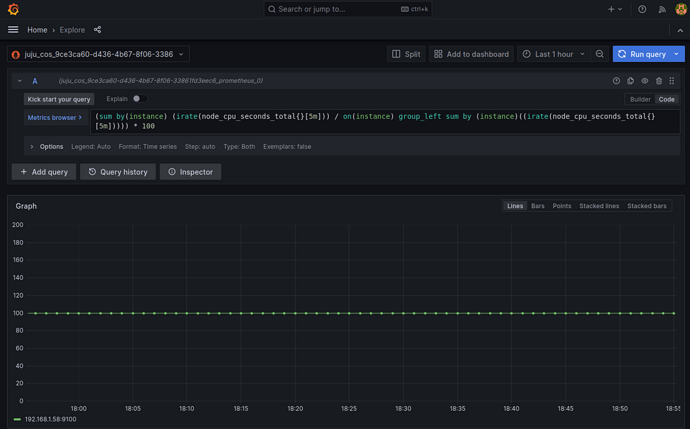The image size is (690, 429).
Task: Share the Explore view via share icon
Action: (x=97, y=29)
